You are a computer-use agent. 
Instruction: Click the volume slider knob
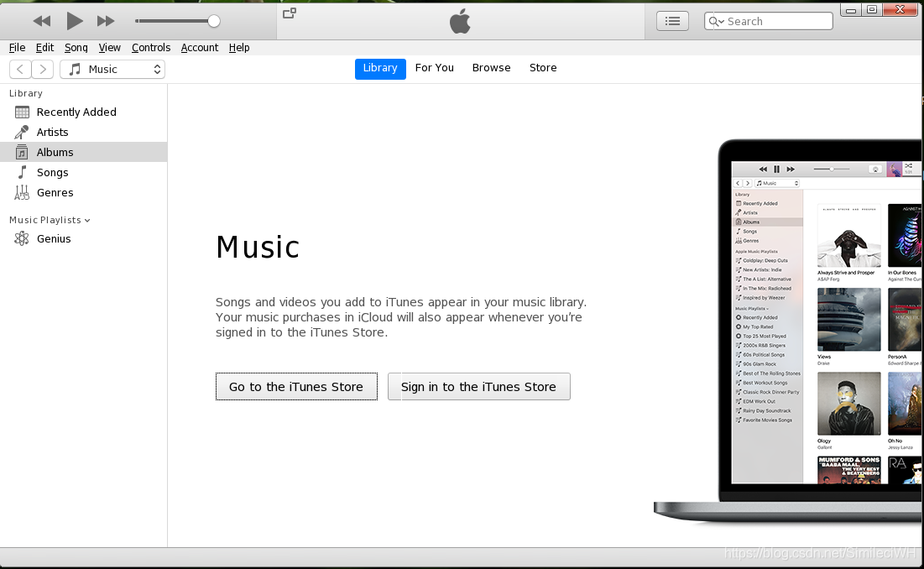point(214,21)
